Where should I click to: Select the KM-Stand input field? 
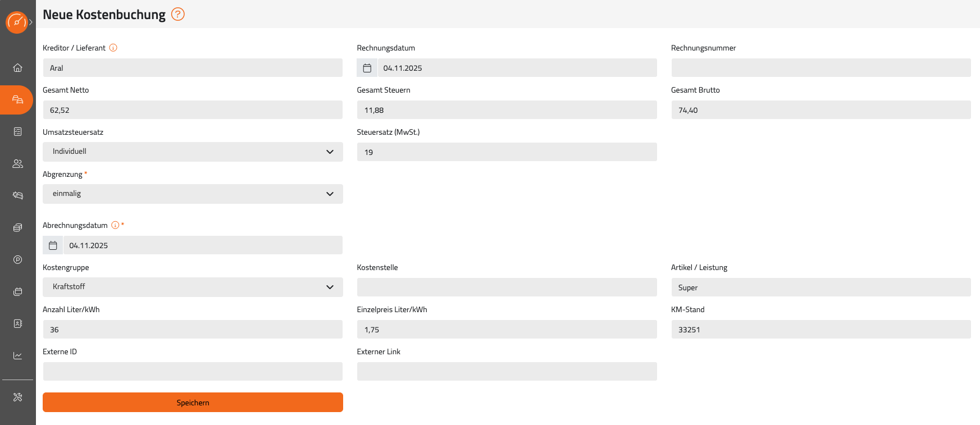[821, 330]
